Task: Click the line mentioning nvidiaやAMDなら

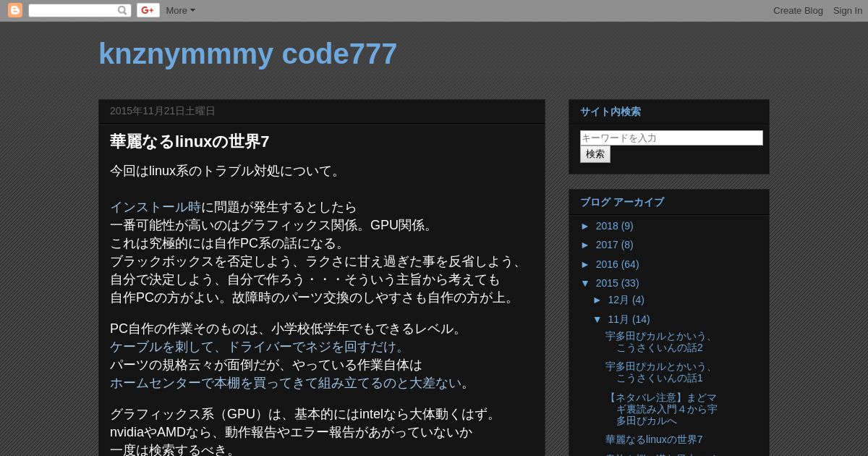Action: click(291, 432)
